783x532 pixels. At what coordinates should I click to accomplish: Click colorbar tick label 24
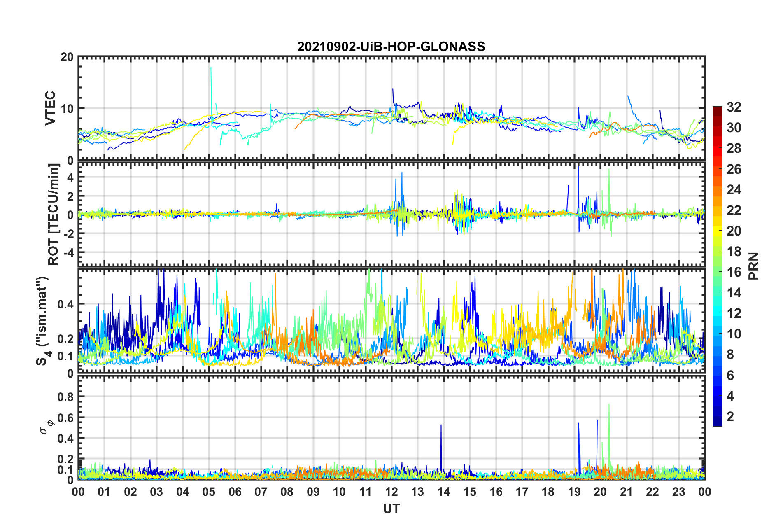(x=734, y=190)
